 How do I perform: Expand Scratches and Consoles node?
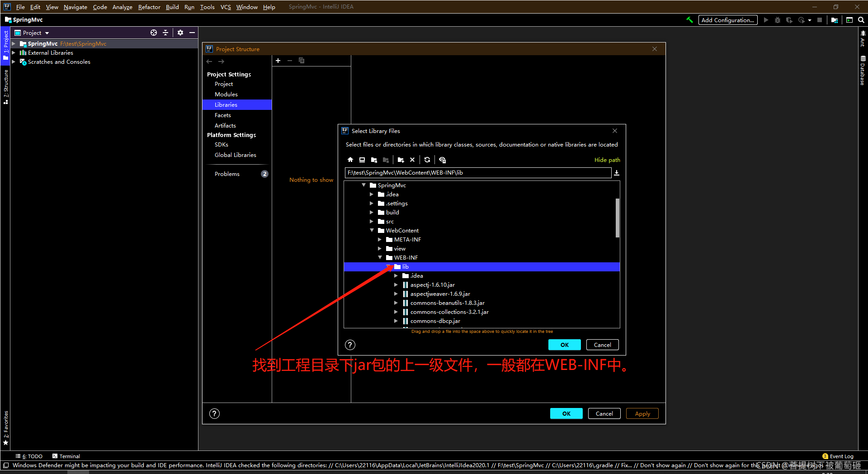[14, 62]
